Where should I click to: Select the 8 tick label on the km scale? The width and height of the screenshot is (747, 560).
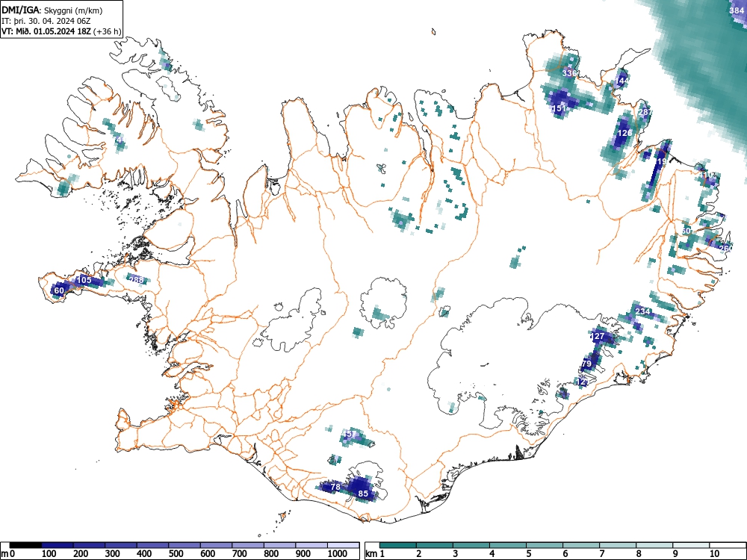coord(639,554)
